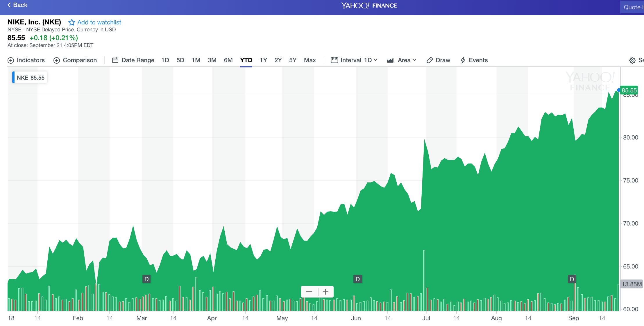Select the 1Y range tab
Viewport: 644px width, 326px height.
263,60
